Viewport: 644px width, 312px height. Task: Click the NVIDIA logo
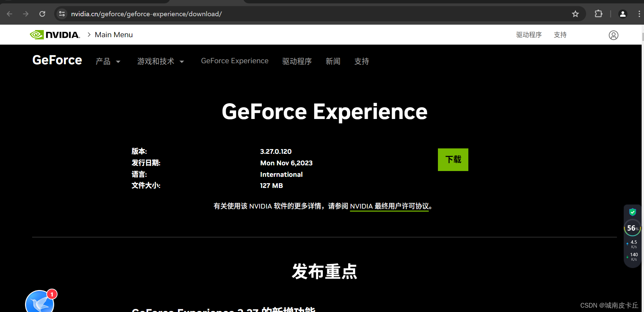55,35
